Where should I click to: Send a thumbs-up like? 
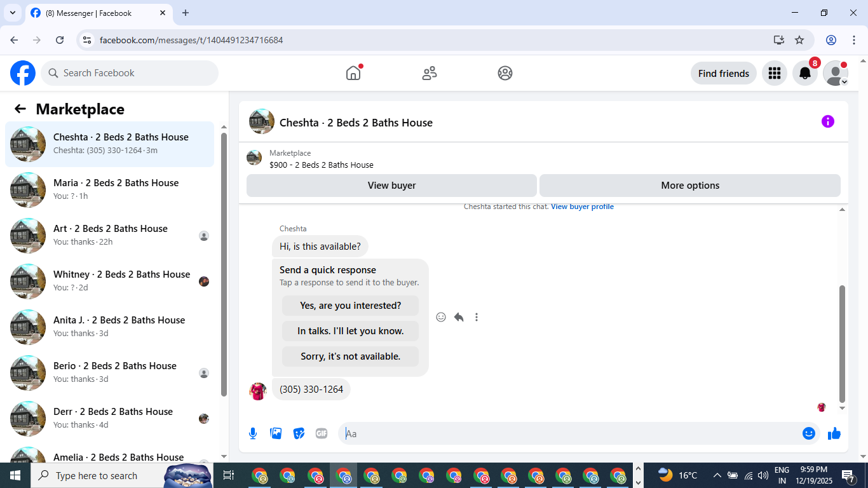(834, 433)
